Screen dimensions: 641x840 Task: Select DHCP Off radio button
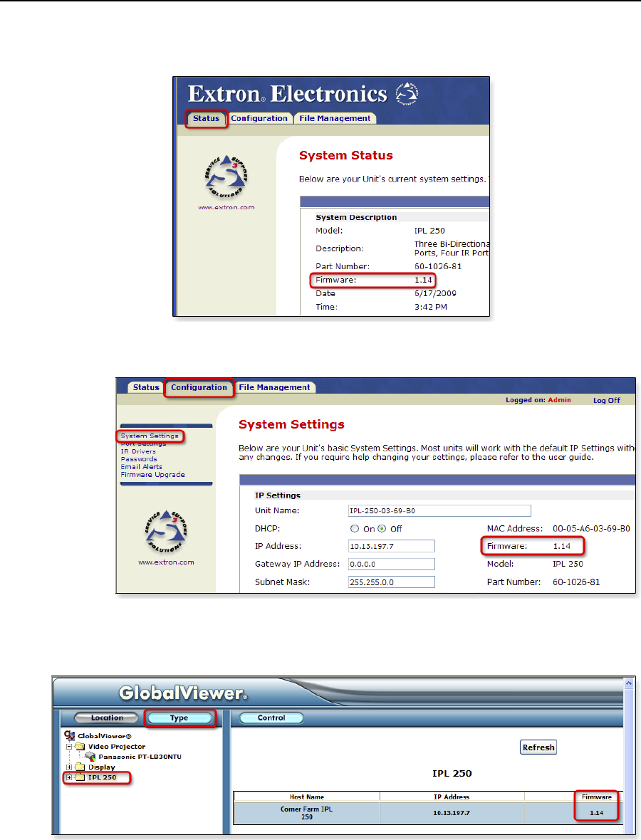382,529
